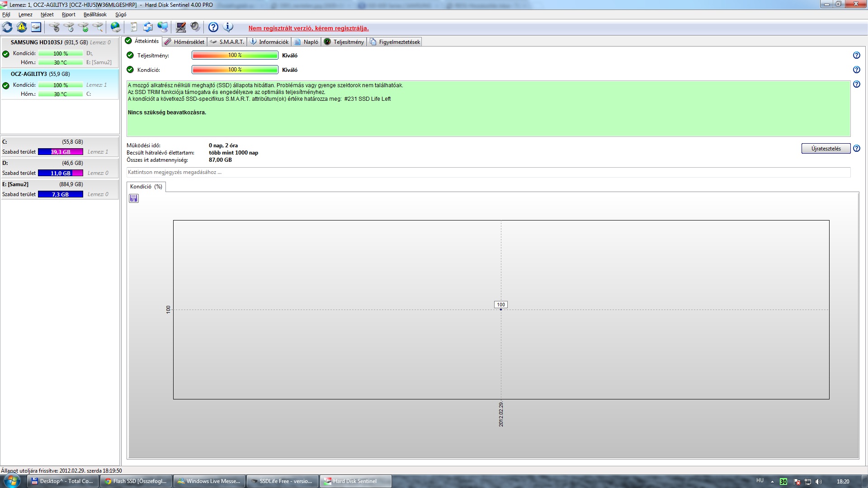Click the yellow warning alert toolbar icon
The height and width of the screenshot is (488, 868).
pos(22,27)
